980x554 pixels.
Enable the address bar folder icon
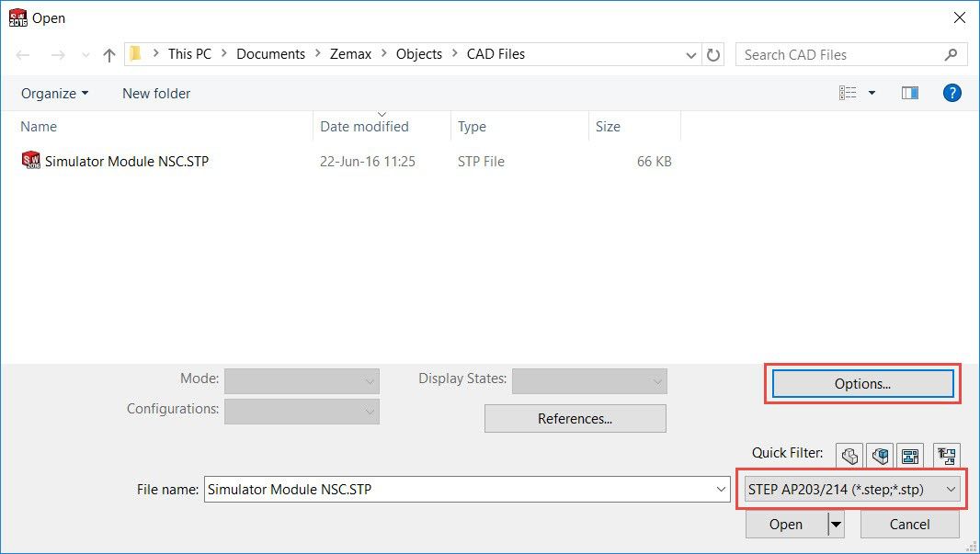(x=136, y=53)
